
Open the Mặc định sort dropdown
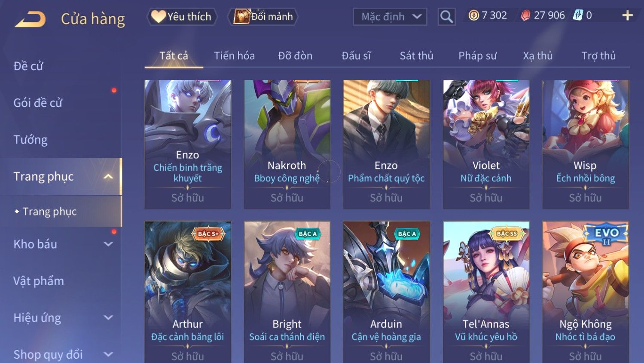(390, 17)
